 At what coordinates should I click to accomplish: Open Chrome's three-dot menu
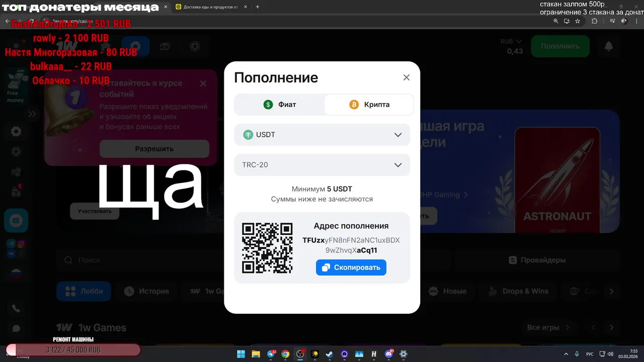coord(636,21)
